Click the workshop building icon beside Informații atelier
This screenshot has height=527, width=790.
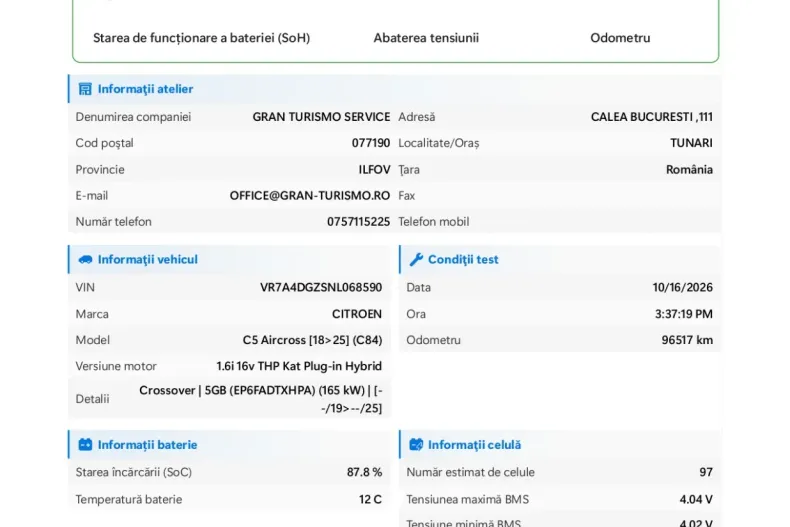click(x=85, y=89)
